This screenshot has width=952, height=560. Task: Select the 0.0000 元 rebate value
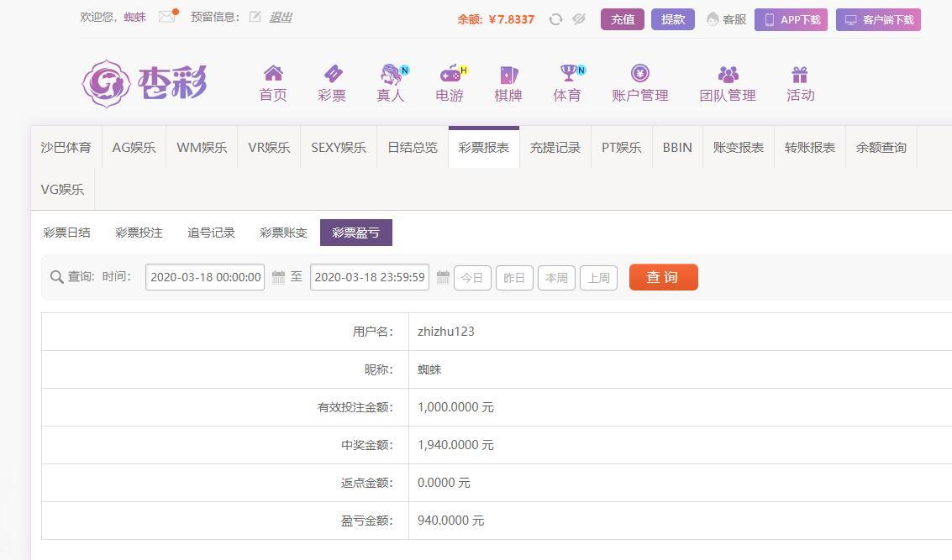click(444, 483)
